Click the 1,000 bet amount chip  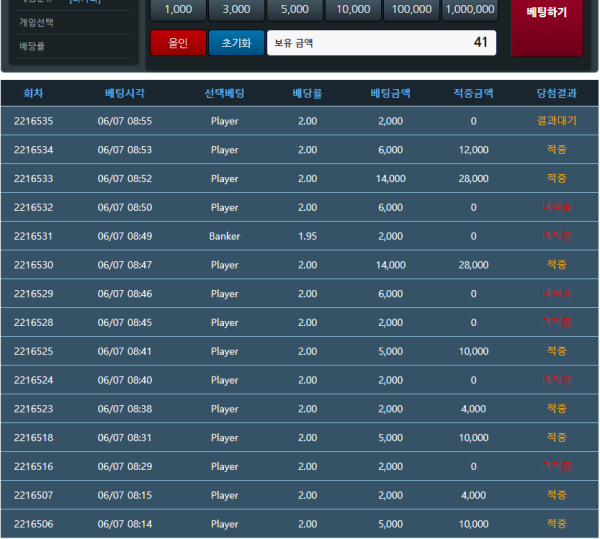tap(178, 9)
